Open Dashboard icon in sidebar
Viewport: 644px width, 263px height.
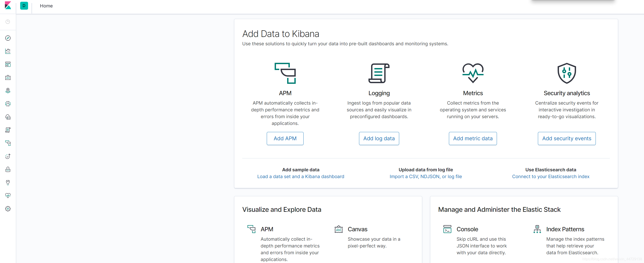click(x=8, y=64)
